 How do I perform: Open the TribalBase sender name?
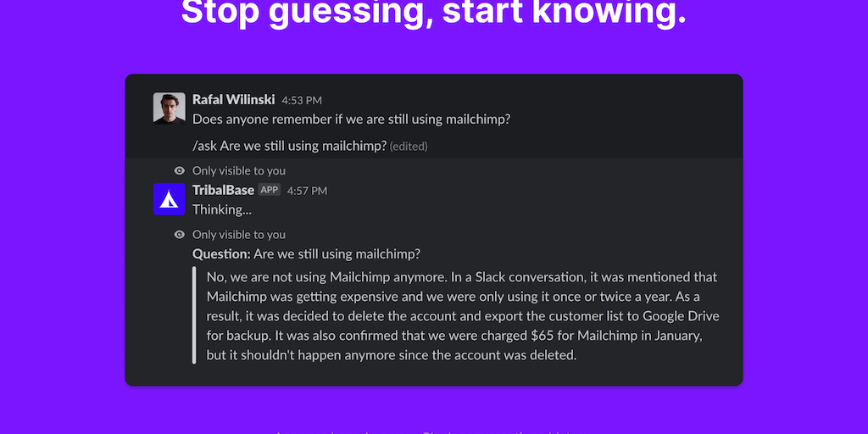click(223, 190)
